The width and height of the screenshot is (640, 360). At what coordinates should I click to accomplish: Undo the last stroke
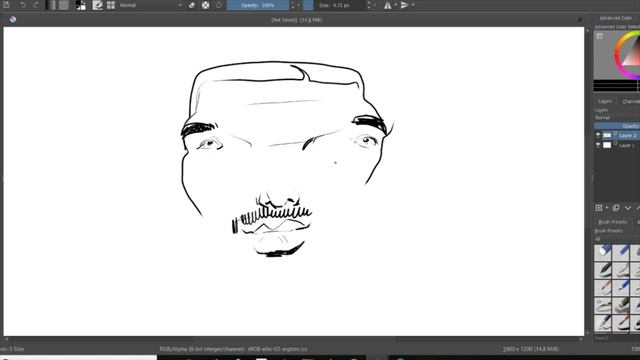[x=23, y=5]
